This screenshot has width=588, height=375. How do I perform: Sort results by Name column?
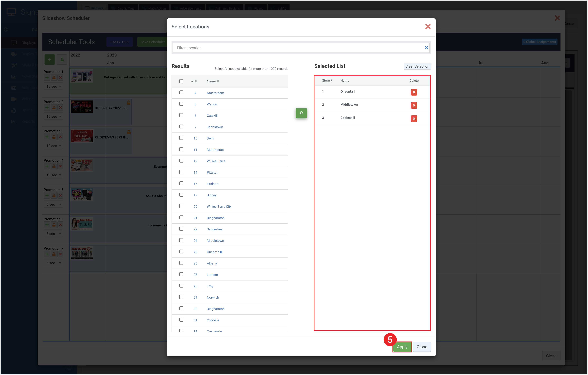(x=213, y=81)
